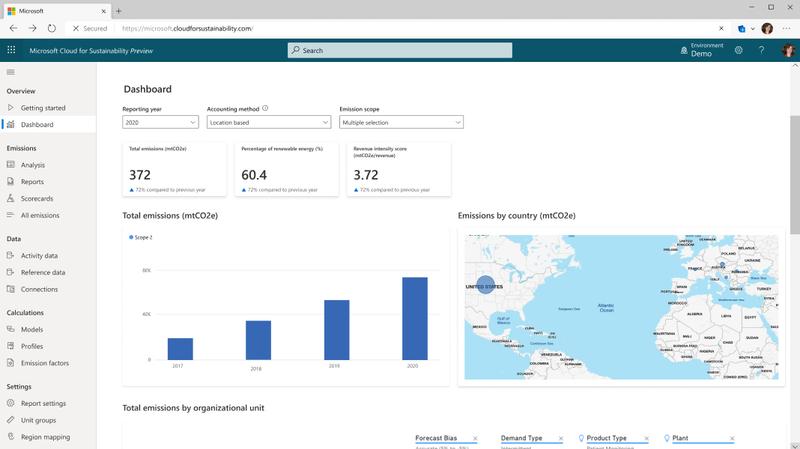Expand the Reporting year dropdown
Viewport: 800px width, 449px height.
point(160,122)
